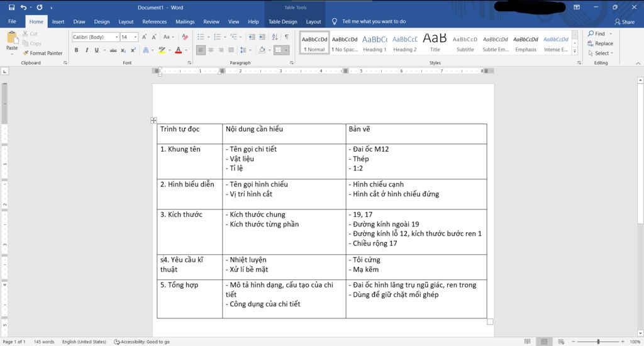Paste clipboard contents
Screen dimensions: 644x346
pos(12,43)
